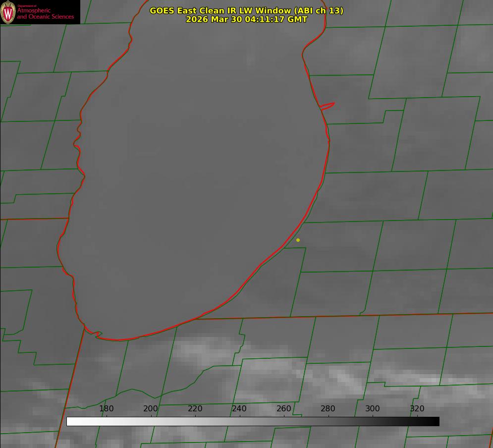493x448 pixels.
Task: Click the black end of the colorbar
Action: pyautogui.click(x=435, y=421)
